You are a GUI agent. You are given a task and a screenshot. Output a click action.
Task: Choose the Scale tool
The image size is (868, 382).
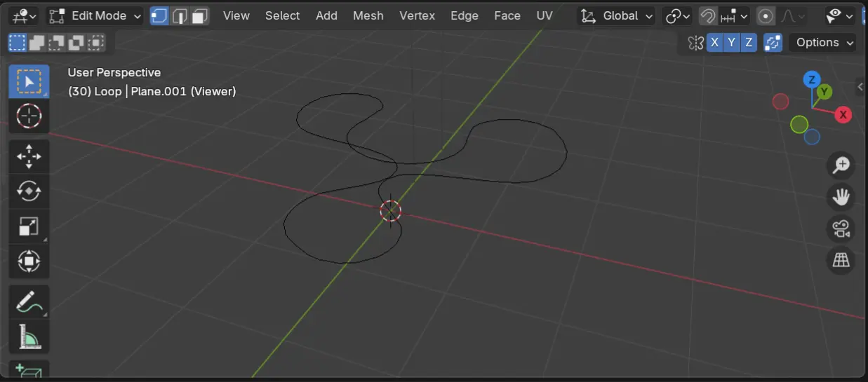pyautogui.click(x=29, y=226)
